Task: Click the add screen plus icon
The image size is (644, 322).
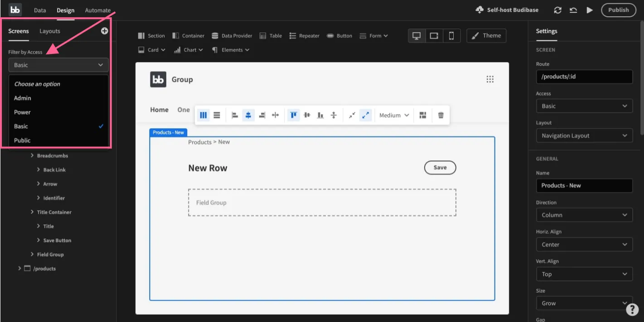Action: [x=104, y=31]
